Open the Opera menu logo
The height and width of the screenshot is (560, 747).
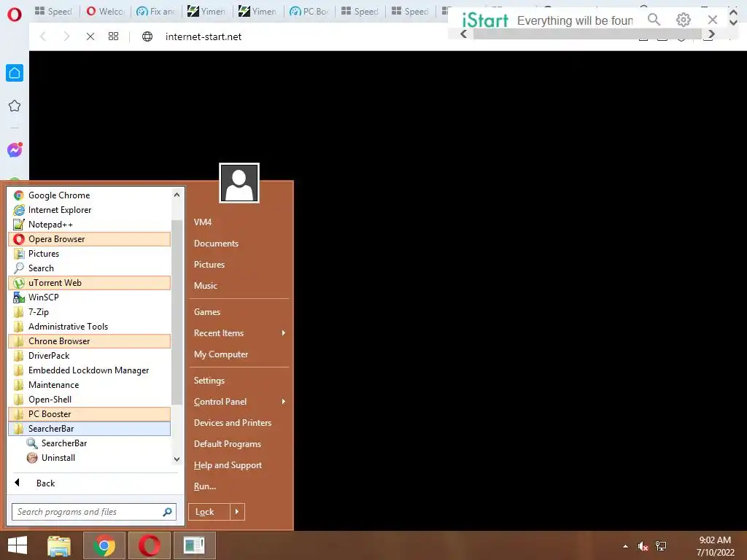pos(15,14)
